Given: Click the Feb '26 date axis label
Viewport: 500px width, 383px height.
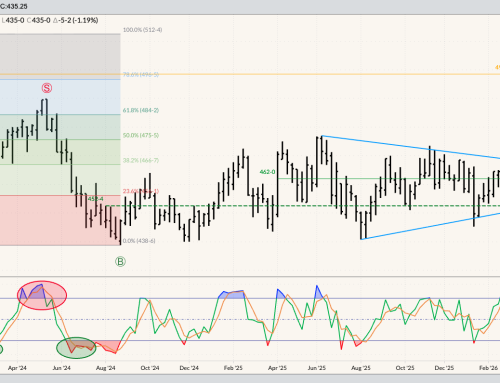Looking at the screenshot, I should coord(488,368).
